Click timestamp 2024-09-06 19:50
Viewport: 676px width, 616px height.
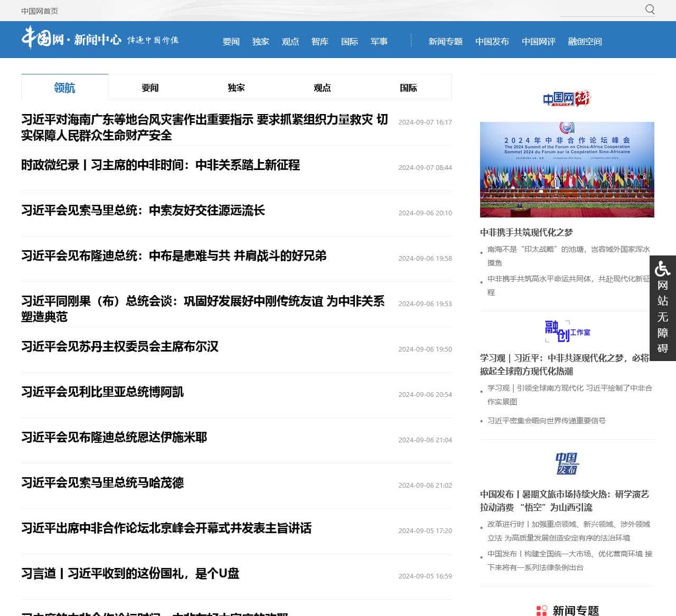[425, 349]
